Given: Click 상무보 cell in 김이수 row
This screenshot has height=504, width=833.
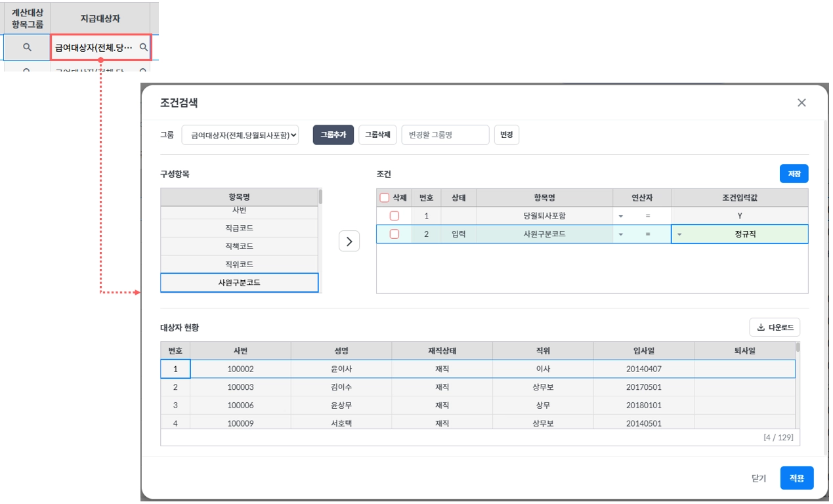Looking at the screenshot, I should click(543, 387).
